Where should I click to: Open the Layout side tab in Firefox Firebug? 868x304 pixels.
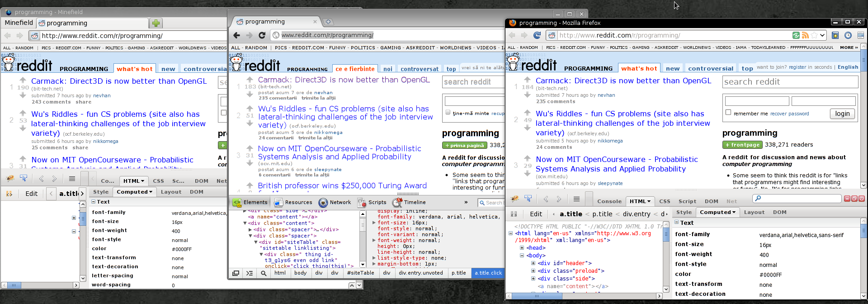point(754,212)
